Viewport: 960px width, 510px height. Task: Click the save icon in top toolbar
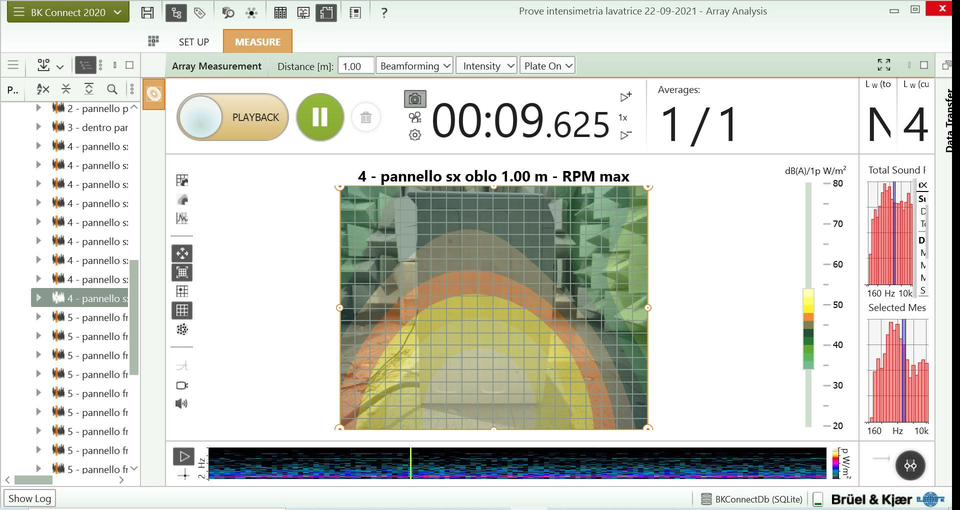tap(148, 13)
